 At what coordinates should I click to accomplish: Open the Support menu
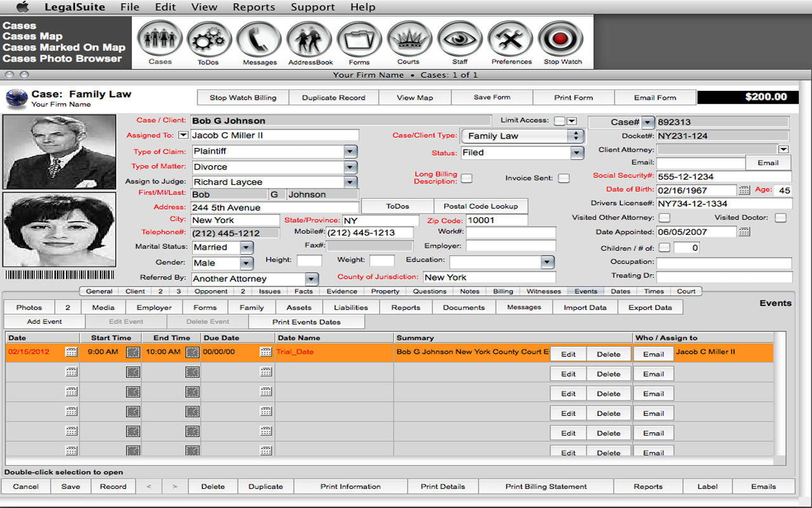[x=313, y=7]
